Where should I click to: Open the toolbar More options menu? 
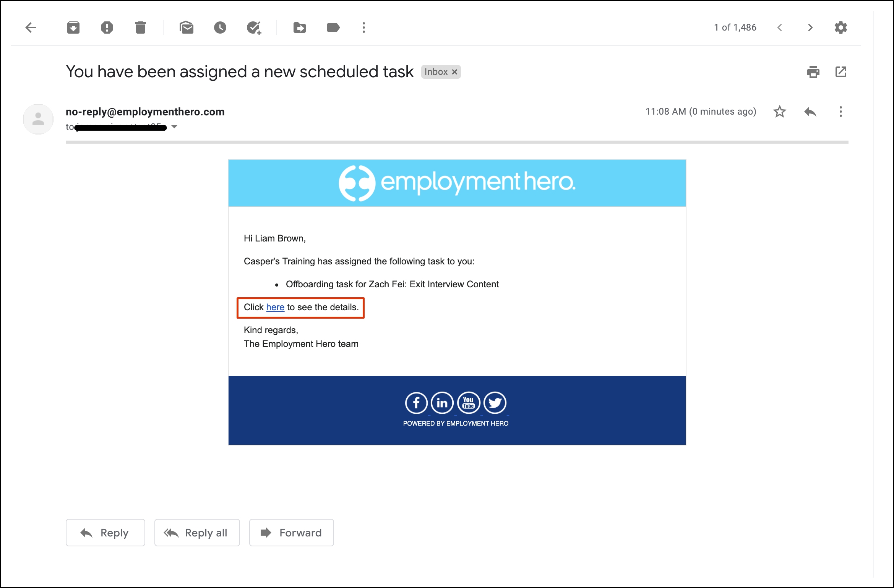click(x=363, y=28)
